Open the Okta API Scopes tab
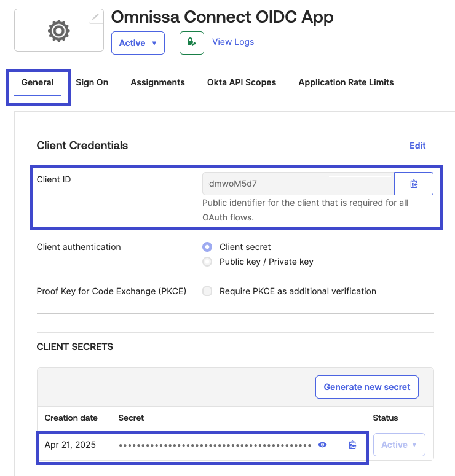Viewport: 455px width, 476px height. 242,82
